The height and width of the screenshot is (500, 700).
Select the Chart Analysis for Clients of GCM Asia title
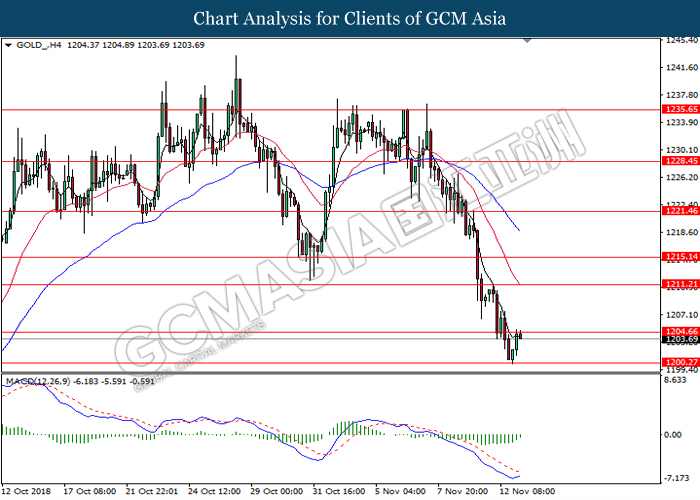point(350,19)
